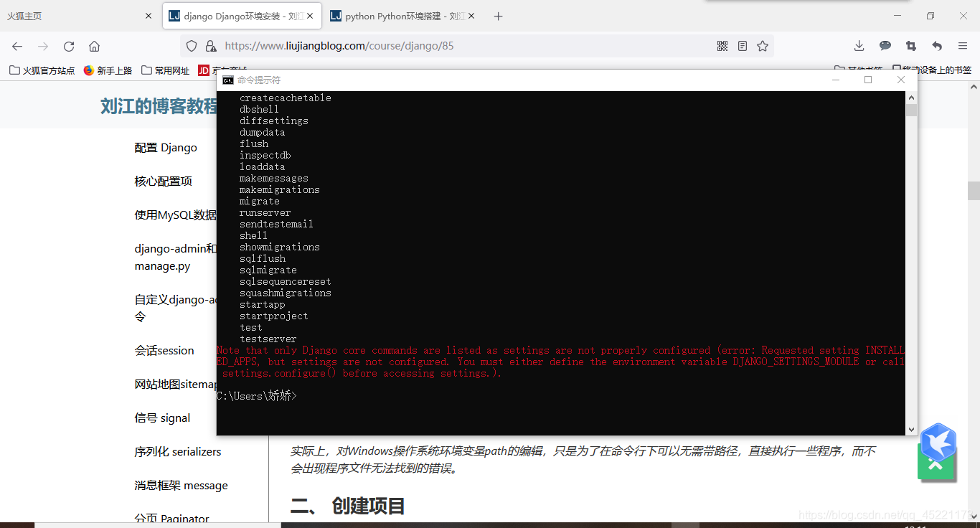Open the 移动设备上的书签 bookmark folder
The image size is (980, 528).
932,70
